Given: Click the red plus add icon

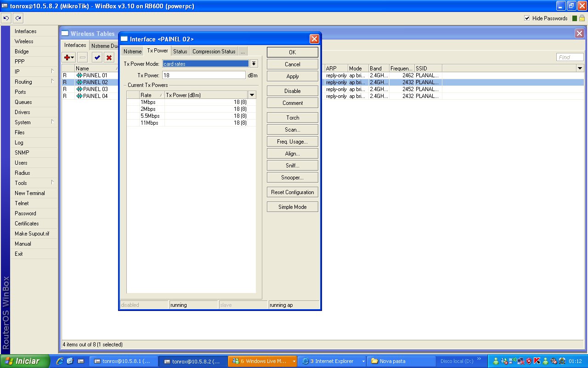Looking at the screenshot, I should click(69, 57).
